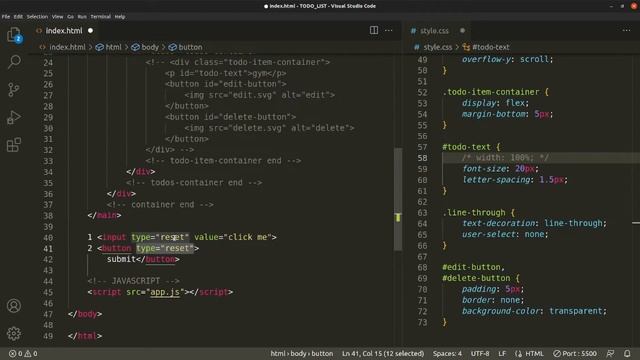The width and height of the screenshot is (640, 360).
Task: Open more actions for index.html editor group
Action: [x=389, y=30]
